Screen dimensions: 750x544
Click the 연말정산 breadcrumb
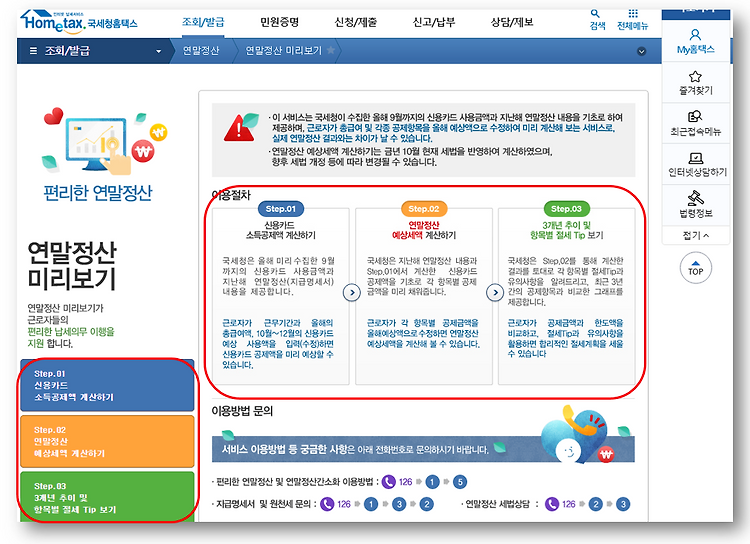(201, 51)
